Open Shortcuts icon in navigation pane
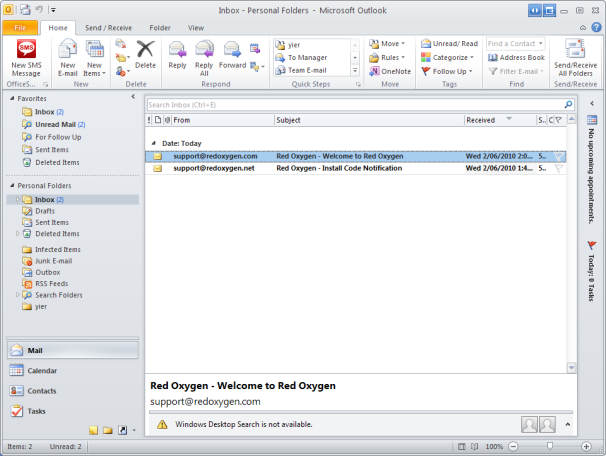This screenshot has height=456, width=606. pos(123,430)
